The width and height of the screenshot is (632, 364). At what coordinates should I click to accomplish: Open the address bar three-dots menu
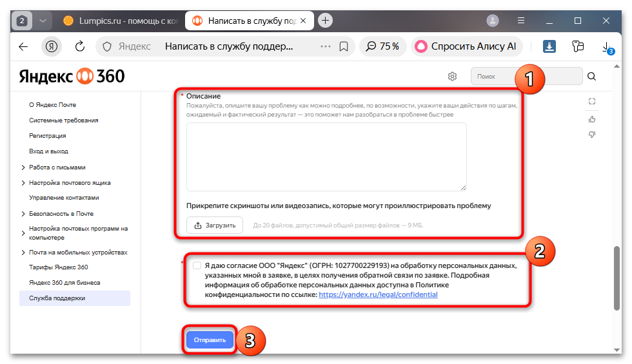coord(325,46)
